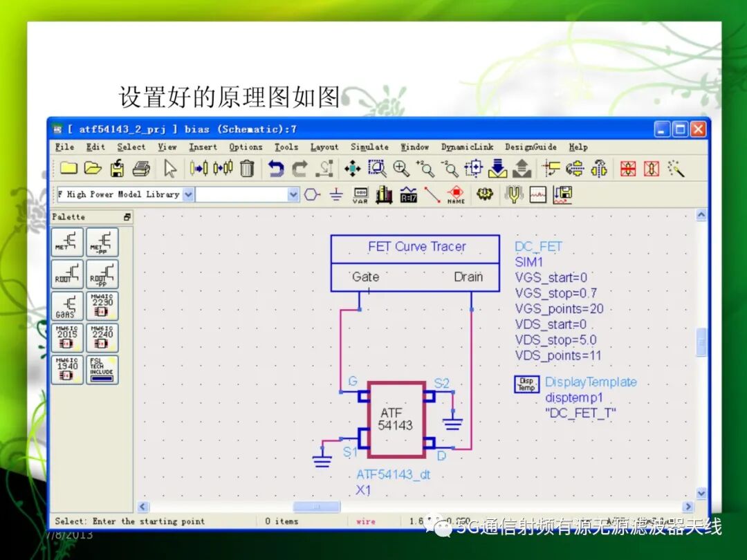The height and width of the screenshot is (560, 747).
Task: Click the Print icon in toolbar
Action: pos(142,169)
